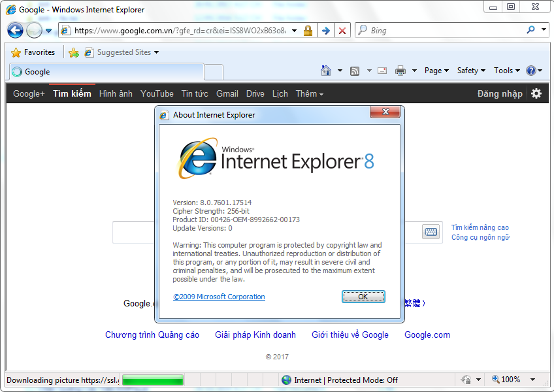This screenshot has width=554, height=392.
Task: Open the Công cụ ngôn ngữ link
Action: 480,237
